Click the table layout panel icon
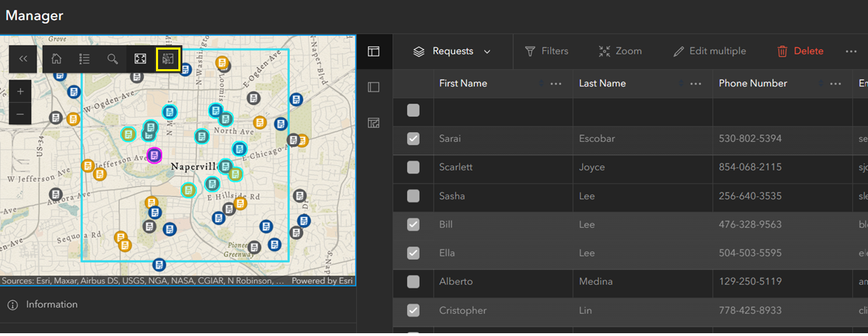 point(373,51)
